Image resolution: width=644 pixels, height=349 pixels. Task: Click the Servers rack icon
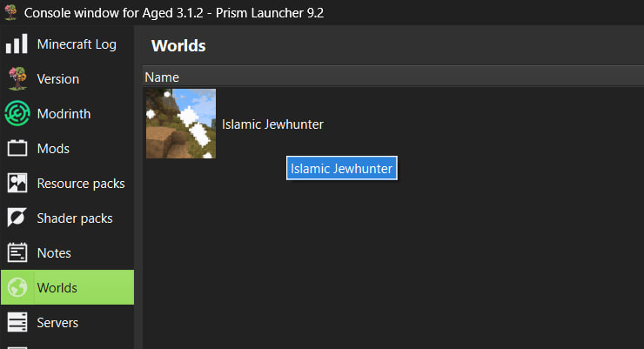17,322
